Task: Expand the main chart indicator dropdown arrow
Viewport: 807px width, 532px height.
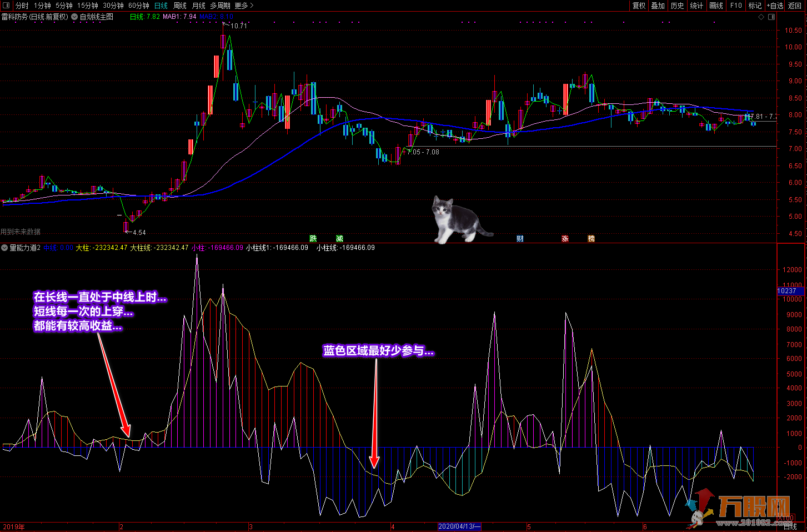Action: (x=74, y=17)
